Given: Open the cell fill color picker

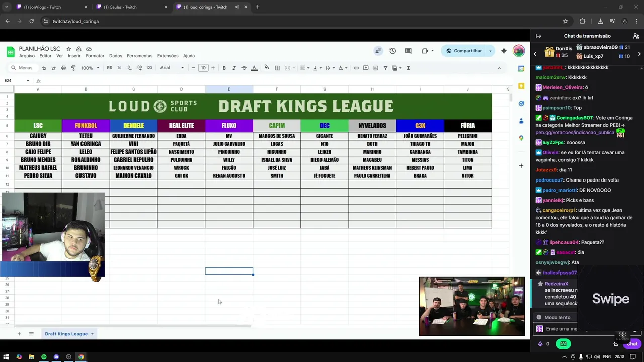Looking at the screenshot, I should click(x=267, y=68).
